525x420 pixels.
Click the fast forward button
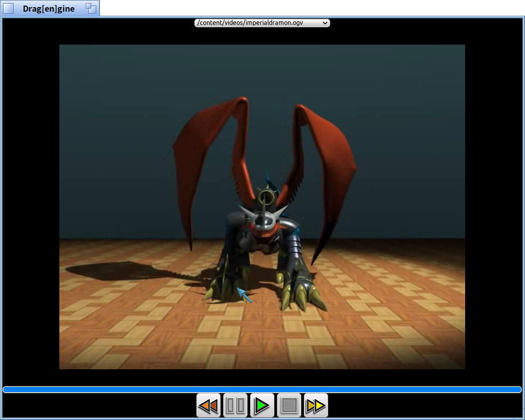(316, 406)
